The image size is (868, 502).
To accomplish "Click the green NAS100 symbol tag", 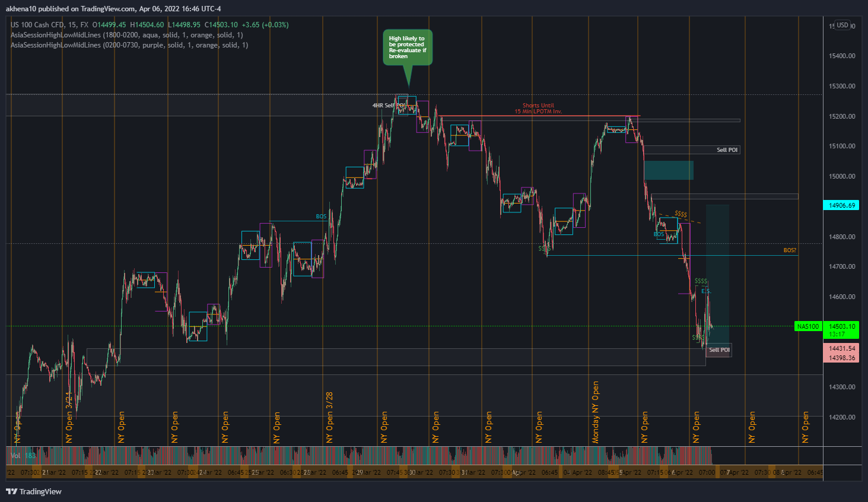I will [x=807, y=326].
